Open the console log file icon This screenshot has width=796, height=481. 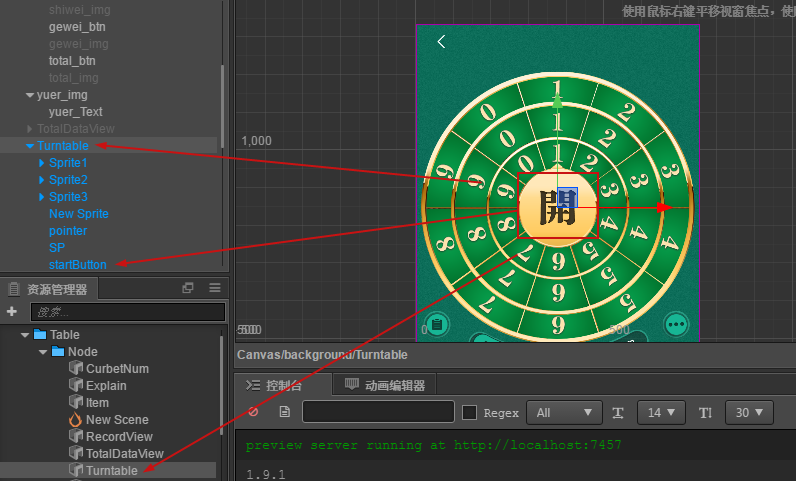(x=285, y=412)
